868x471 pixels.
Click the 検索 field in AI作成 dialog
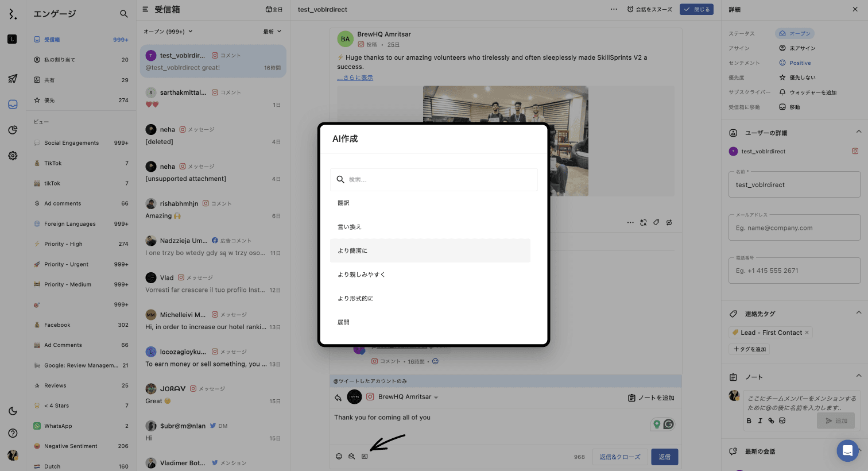tap(434, 180)
